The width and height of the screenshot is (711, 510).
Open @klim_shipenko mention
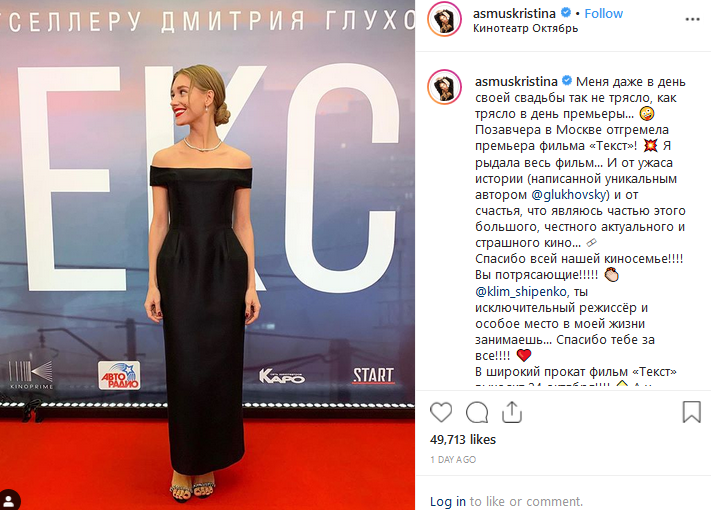click(x=521, y=291)
